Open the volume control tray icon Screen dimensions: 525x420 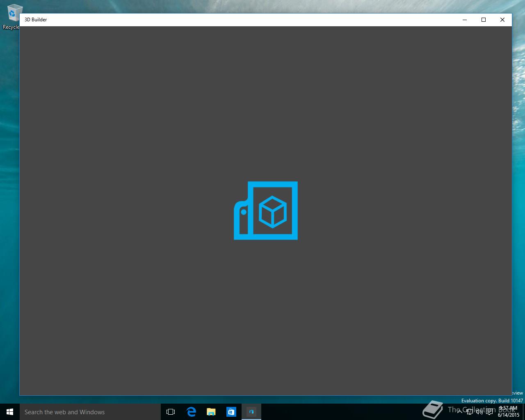(479, 412)
